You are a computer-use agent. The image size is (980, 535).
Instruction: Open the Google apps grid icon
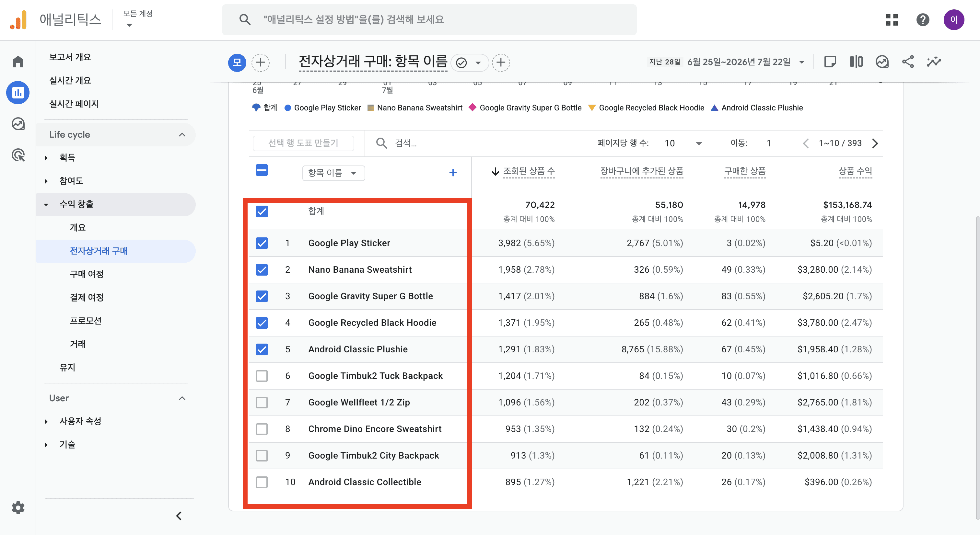892,20
